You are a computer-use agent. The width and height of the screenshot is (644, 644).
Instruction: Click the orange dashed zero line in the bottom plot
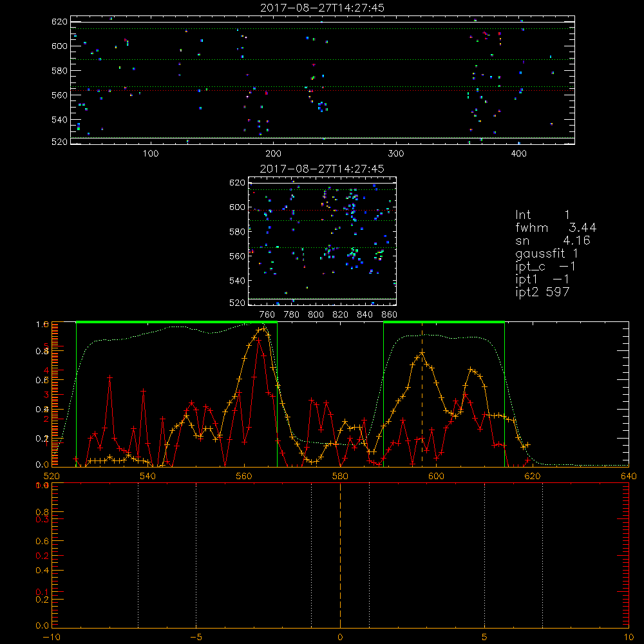tap(340, 555)
